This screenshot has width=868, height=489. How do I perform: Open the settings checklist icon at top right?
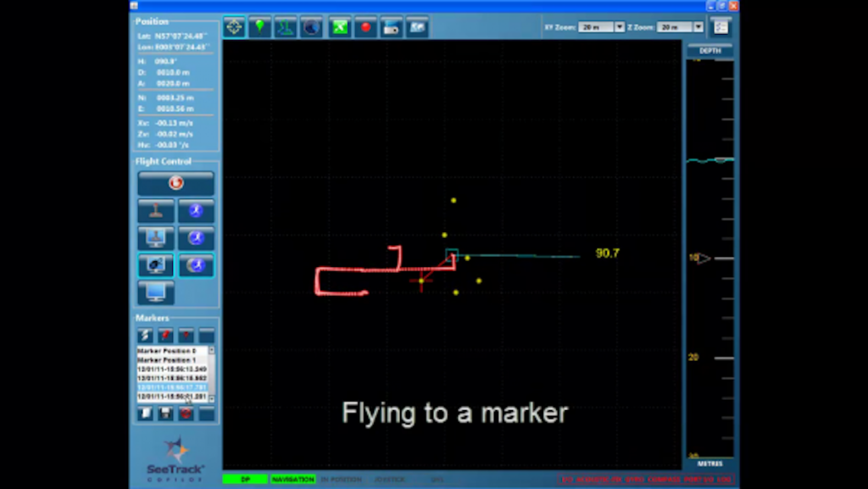click(x=721, y=26)
